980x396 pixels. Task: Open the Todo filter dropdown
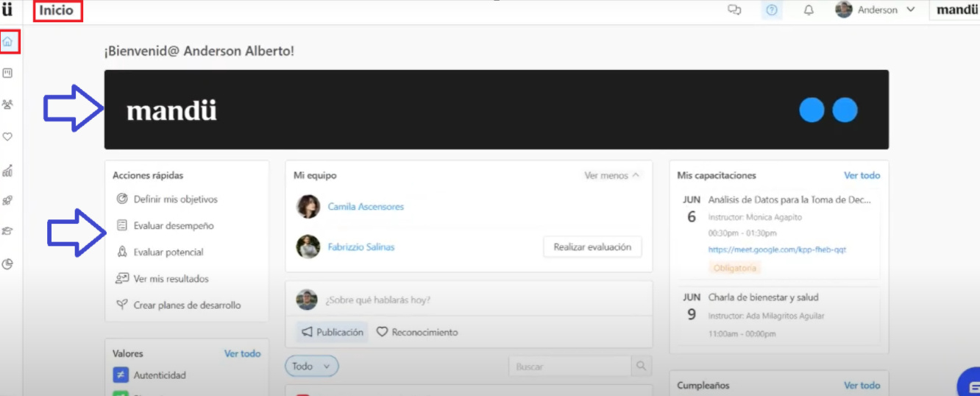click(x=312, y=366)
